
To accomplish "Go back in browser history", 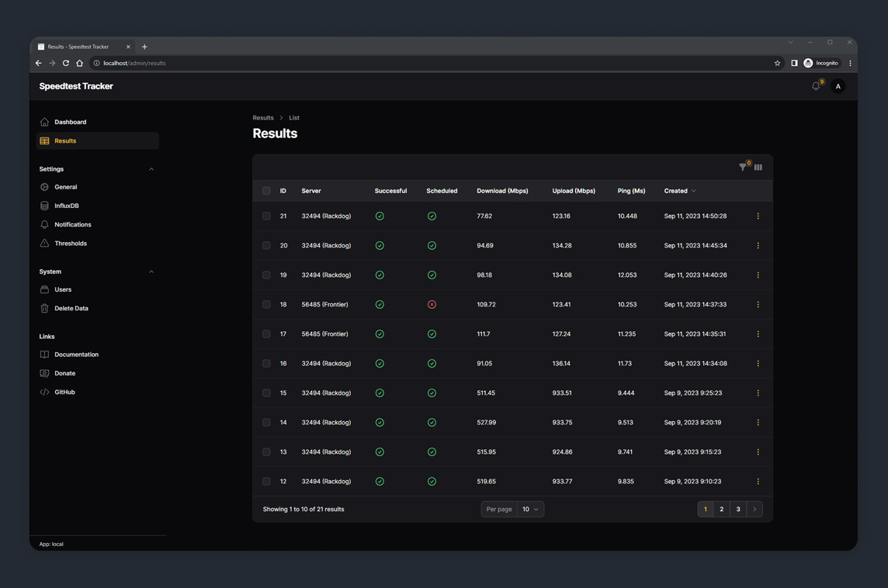I will pyautogui.click(x=39, y=63).
